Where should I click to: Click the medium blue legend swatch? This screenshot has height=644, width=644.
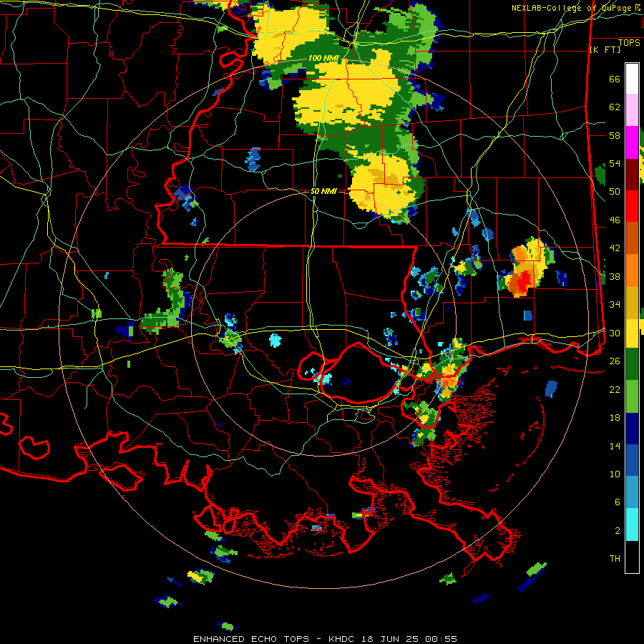(632, 460)
